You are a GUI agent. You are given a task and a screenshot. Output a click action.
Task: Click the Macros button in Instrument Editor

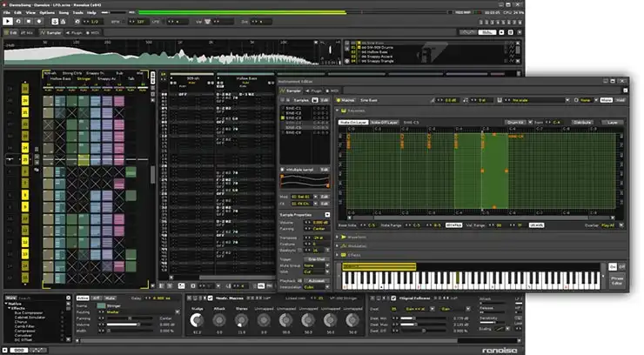coord(345,100)
